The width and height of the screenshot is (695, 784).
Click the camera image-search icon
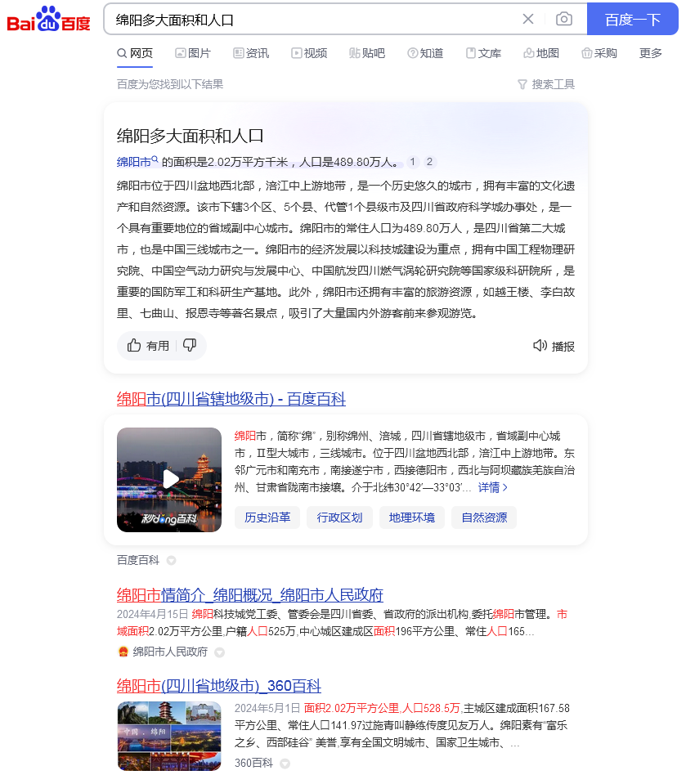(563, 19)
